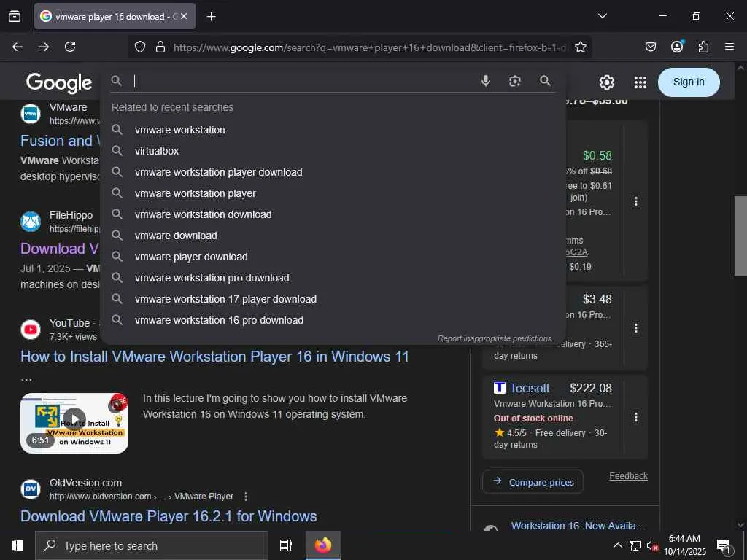Bookmark this page with the star icon
This screenshot has width=747, height=560.
pyautogui.click(x=580, y=47)
